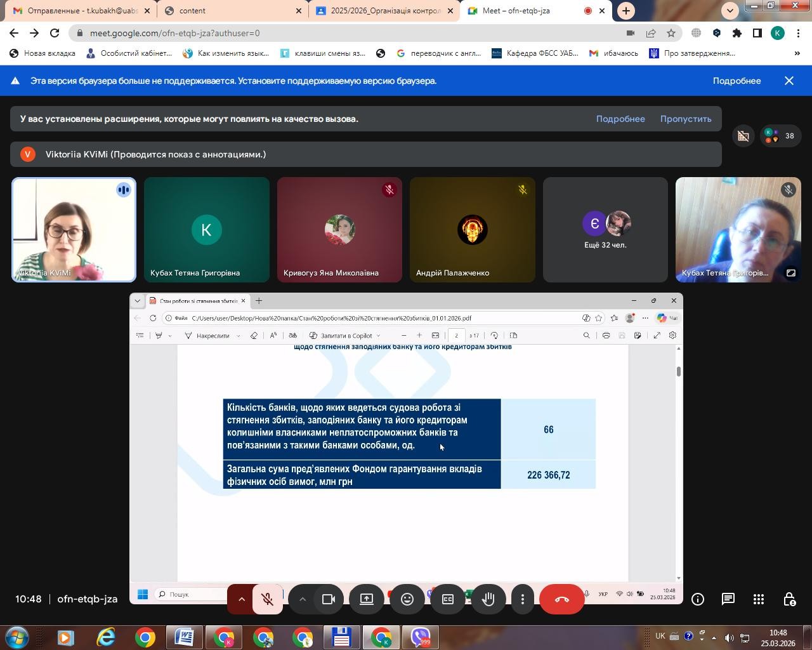Show meeting details info icon
Image resolution: width=812 pixels, height=650 pixels.
tap(697, 599)
